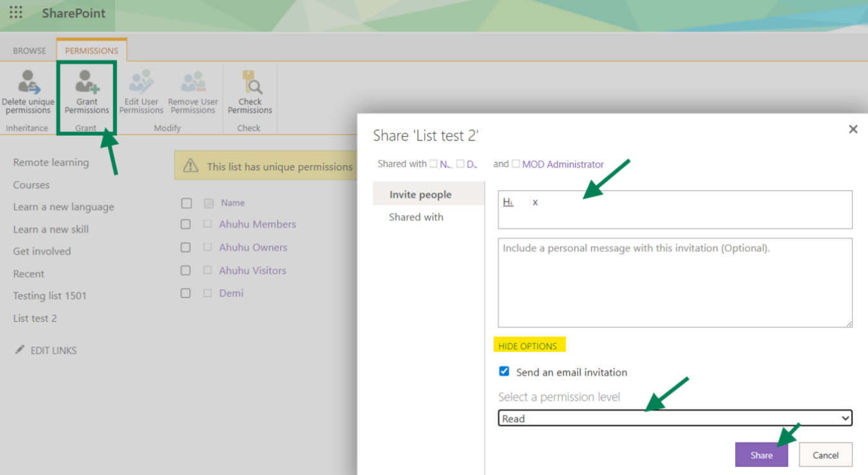Open Learn a new skill link
868x475 pixels.
51,229
